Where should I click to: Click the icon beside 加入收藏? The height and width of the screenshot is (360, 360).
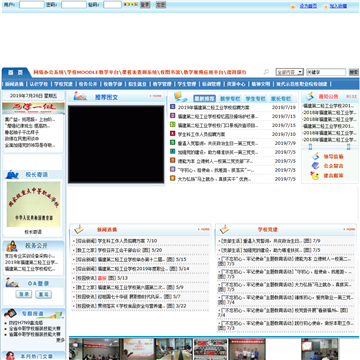[326, 6]
